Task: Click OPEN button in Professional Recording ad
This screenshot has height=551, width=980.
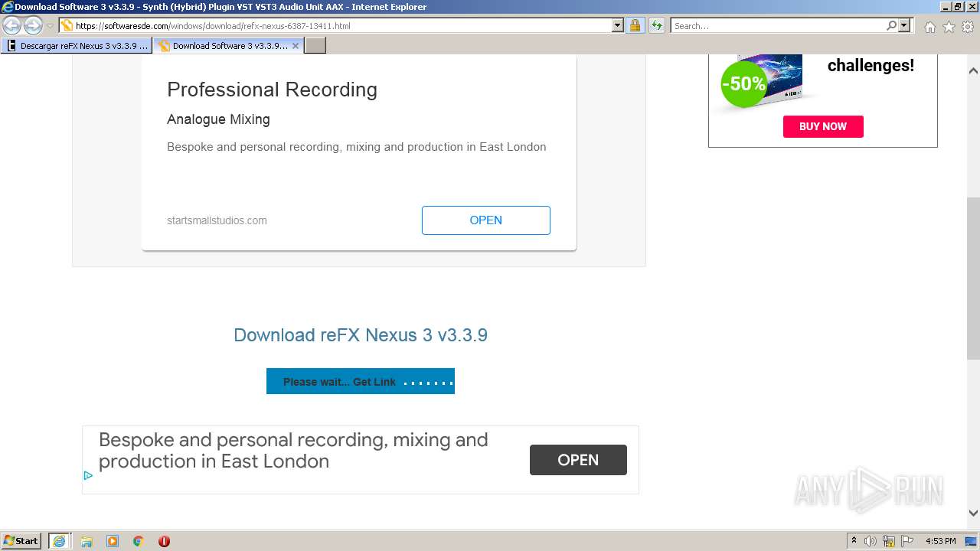Action: click(485, 220)
